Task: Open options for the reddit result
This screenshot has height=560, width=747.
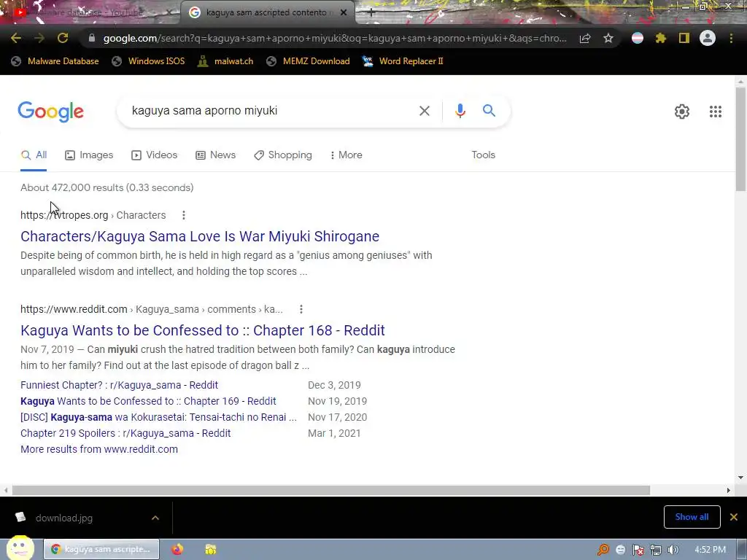Action: [x=301, y=309]
